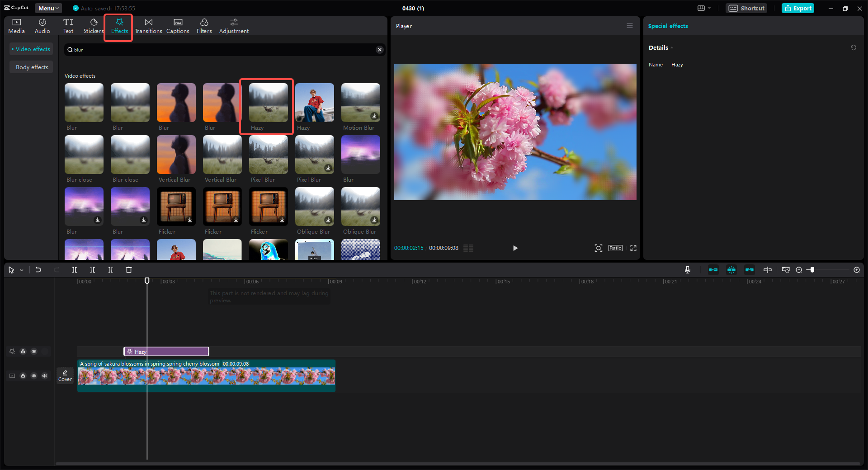The image size is (868, 470).
Task: Click the Export button
Action: coord(797,8)
